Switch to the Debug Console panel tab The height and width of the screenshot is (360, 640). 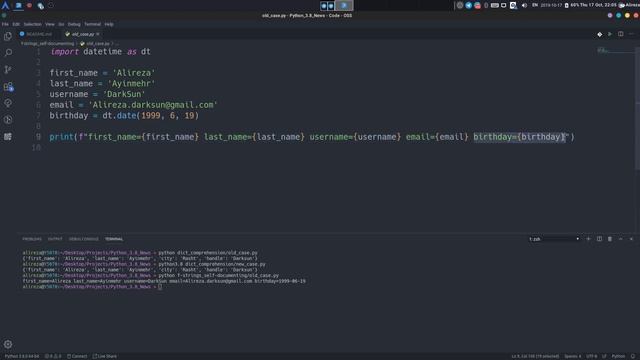[x=84, y=239]
